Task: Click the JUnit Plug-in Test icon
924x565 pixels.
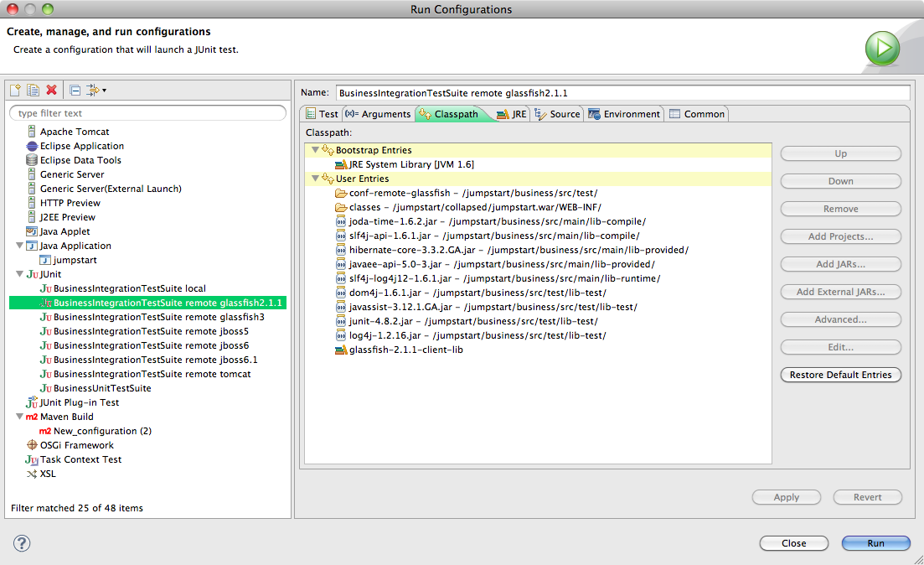Action: 32,402
